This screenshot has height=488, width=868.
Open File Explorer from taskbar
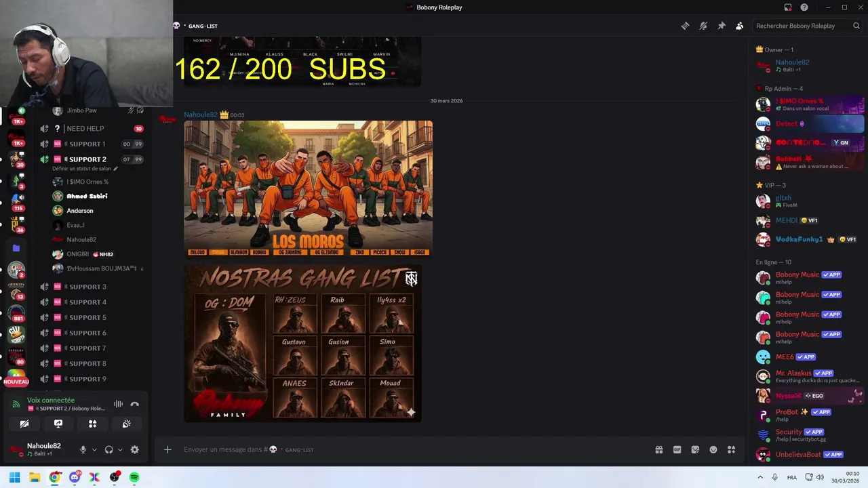pos(35,477)
